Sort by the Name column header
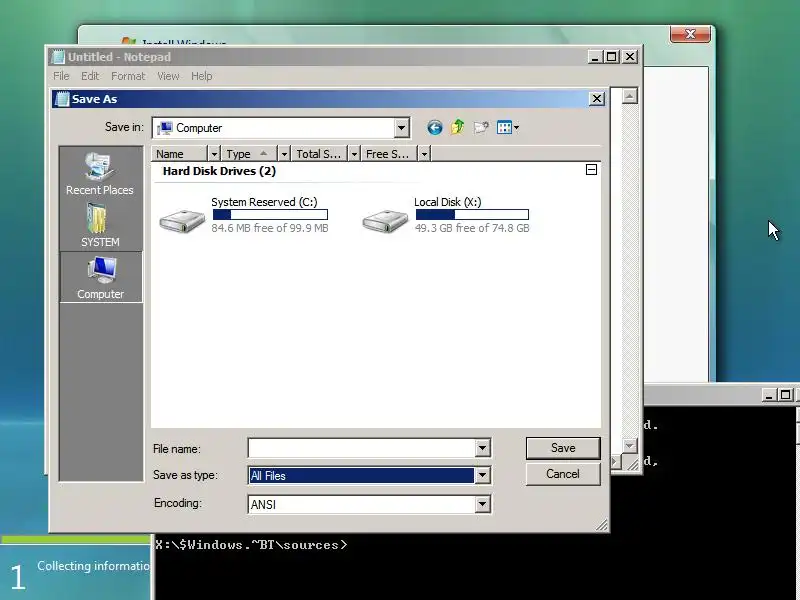The image size is (800, 600). click(x=180, y=154)
